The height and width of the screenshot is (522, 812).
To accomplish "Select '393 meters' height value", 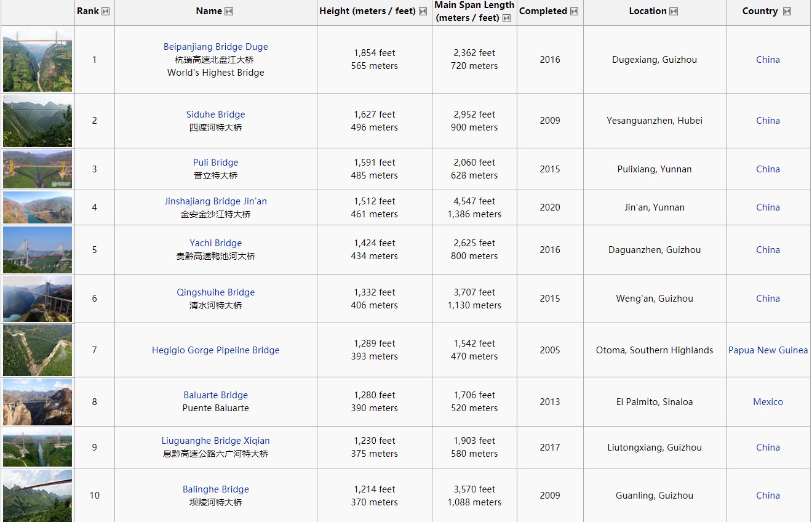I will 375,356.
